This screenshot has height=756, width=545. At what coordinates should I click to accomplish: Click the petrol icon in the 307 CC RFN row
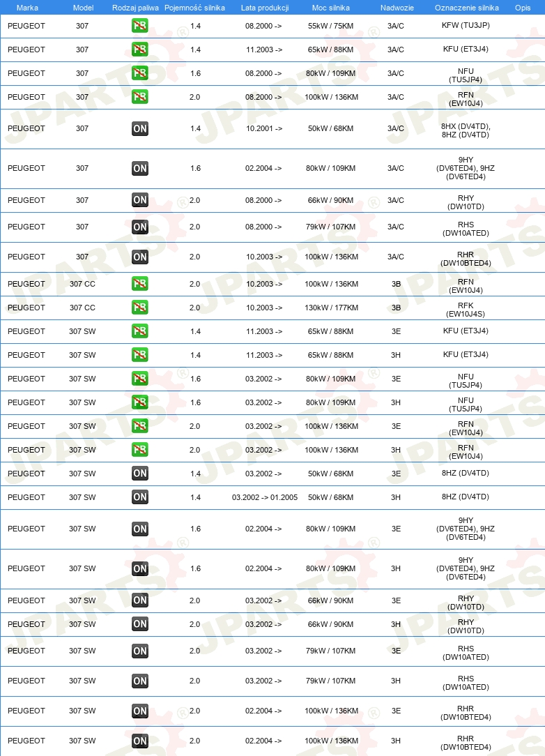140,283
